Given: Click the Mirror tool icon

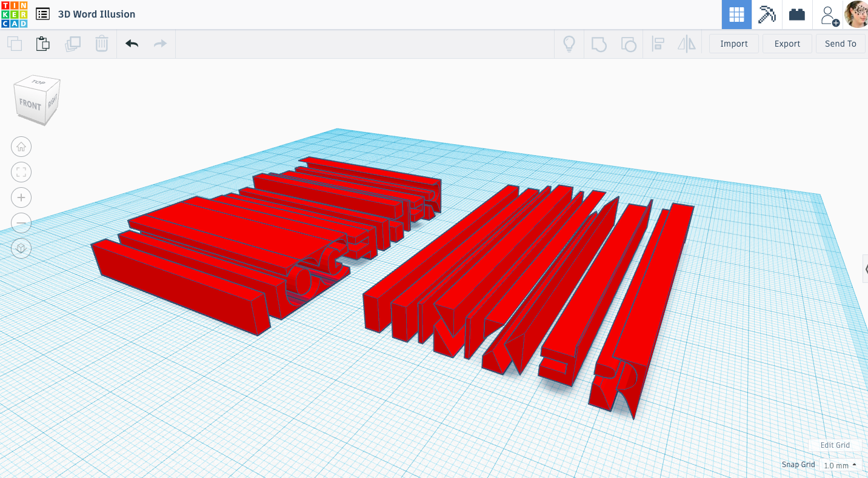Looking at the screenshot, I should (687, 44).
